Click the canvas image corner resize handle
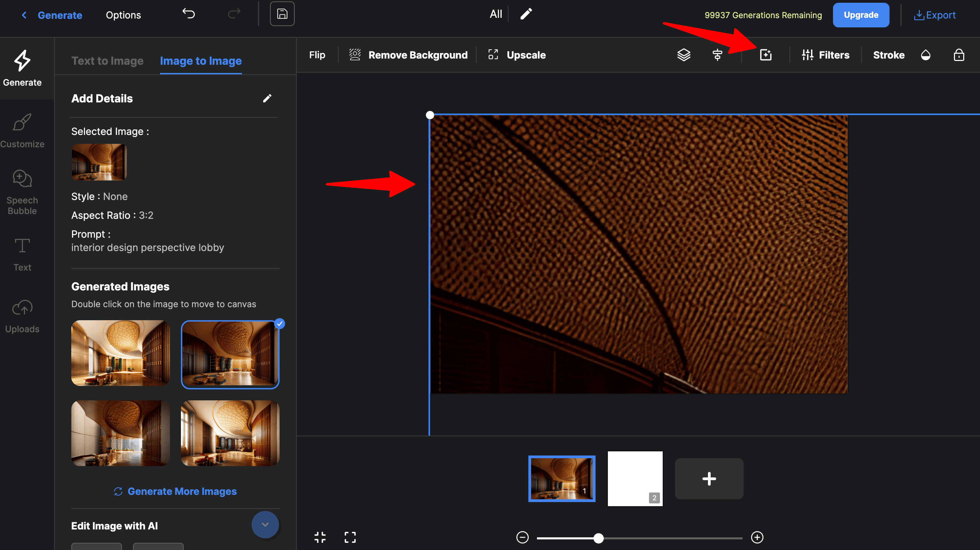 [429, 115]
